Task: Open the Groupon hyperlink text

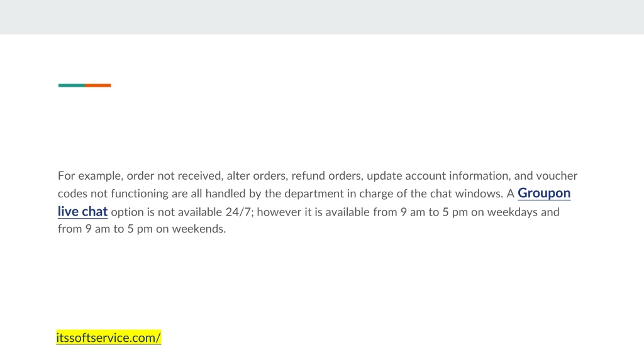Action: 544,194
